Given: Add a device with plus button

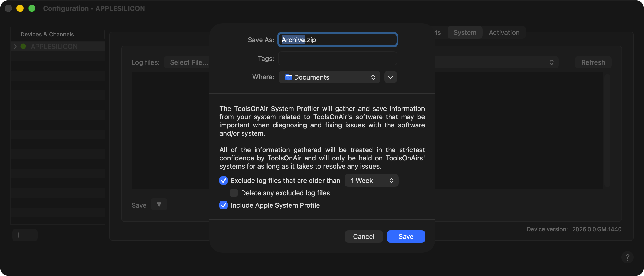Looking at the screenshot, I should coord(19,235).
